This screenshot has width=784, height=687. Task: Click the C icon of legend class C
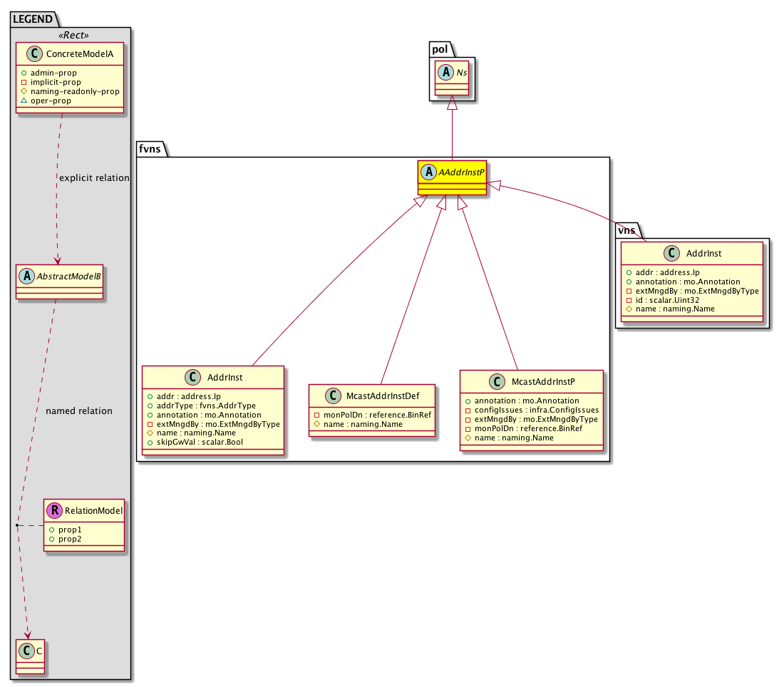(x=24, y=651)
